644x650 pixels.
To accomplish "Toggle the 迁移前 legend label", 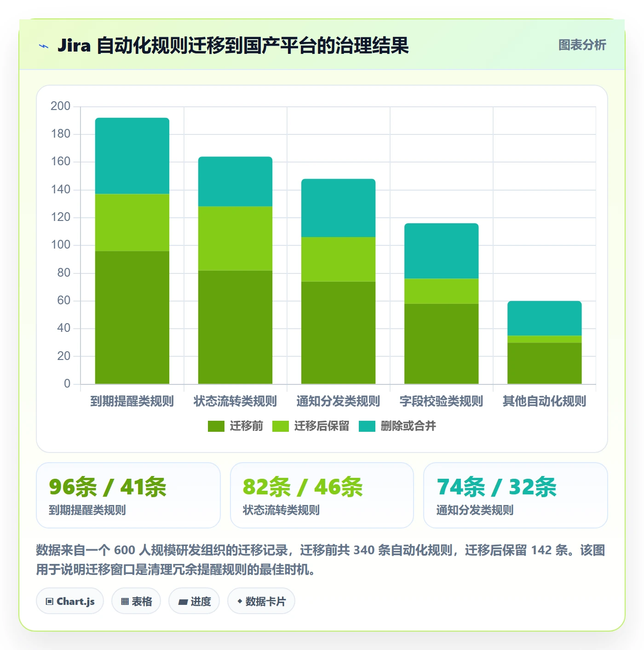I will pos(247,426).
